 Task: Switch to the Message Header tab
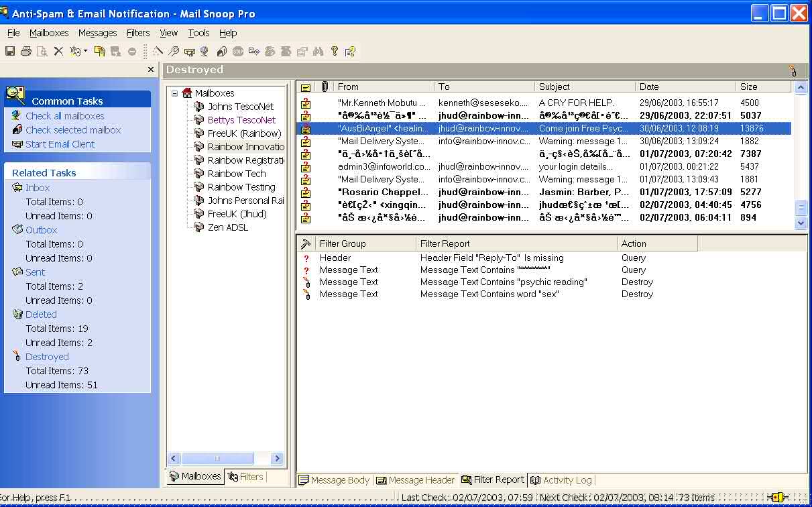(x=416, y=480)
